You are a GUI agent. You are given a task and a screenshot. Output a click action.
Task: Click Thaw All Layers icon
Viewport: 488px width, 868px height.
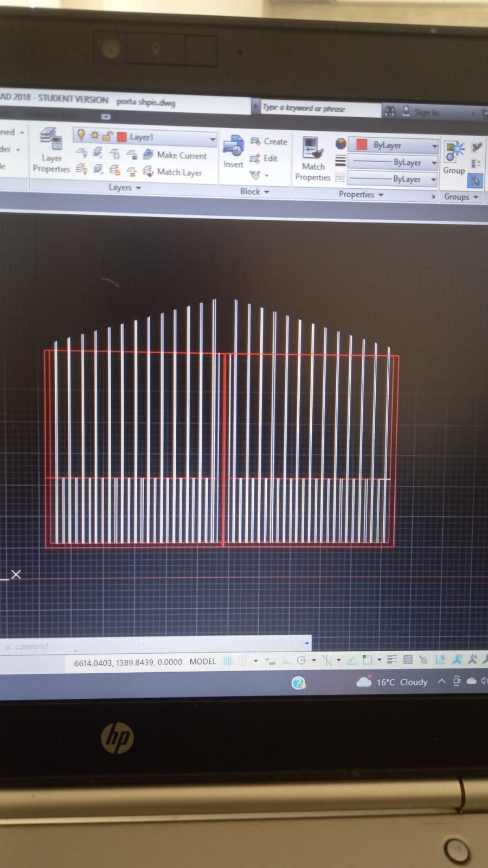(114, 170)
